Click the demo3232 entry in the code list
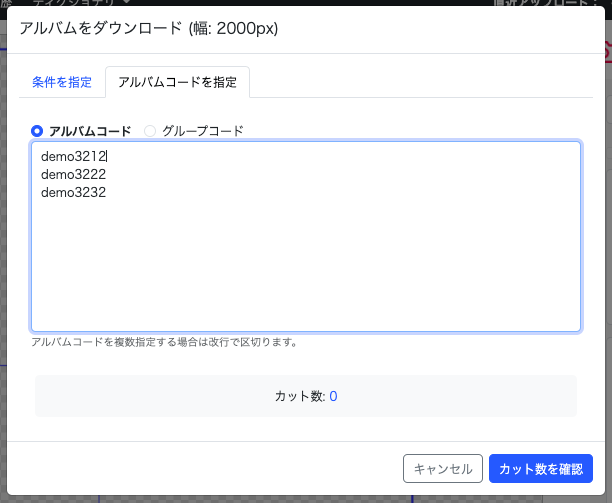This screenshot has width=612, height=503. (73, 192)
